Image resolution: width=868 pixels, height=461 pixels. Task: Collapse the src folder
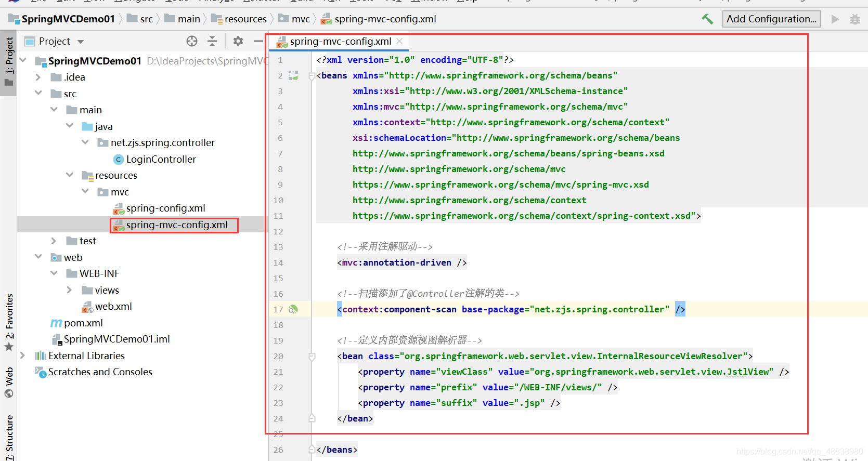coord(38,94)
